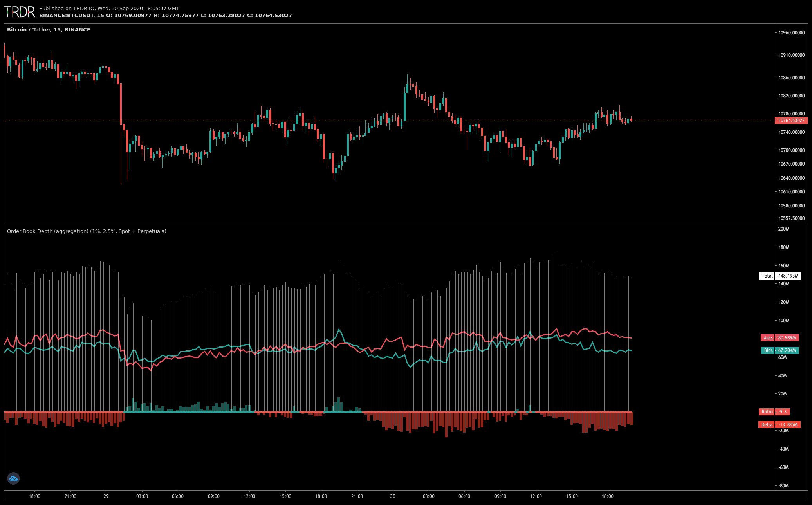Click the 200M depth scale label
This screenshot has width=812, height=505.
783,229
